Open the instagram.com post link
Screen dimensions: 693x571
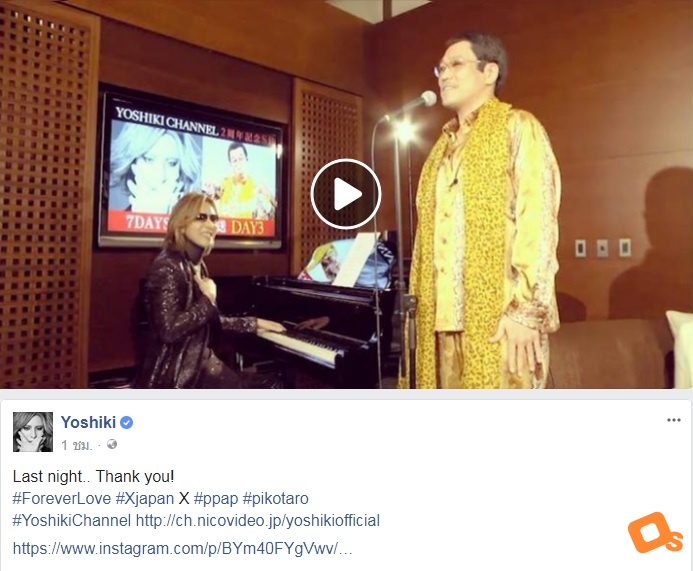pyautogui.click(x=182, y=548)
